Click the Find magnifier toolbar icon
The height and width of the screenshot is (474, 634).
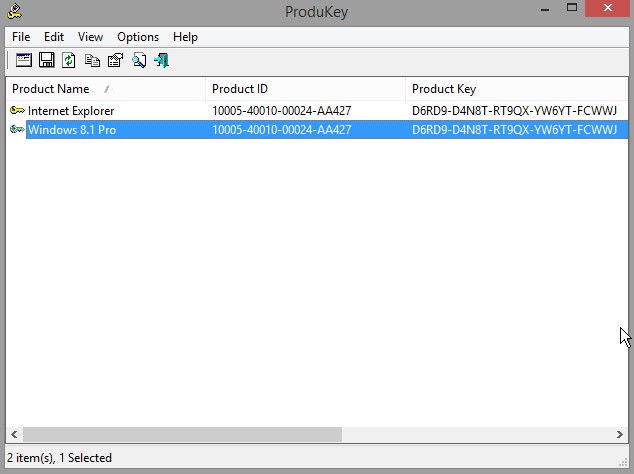click(x=139, y=61)
